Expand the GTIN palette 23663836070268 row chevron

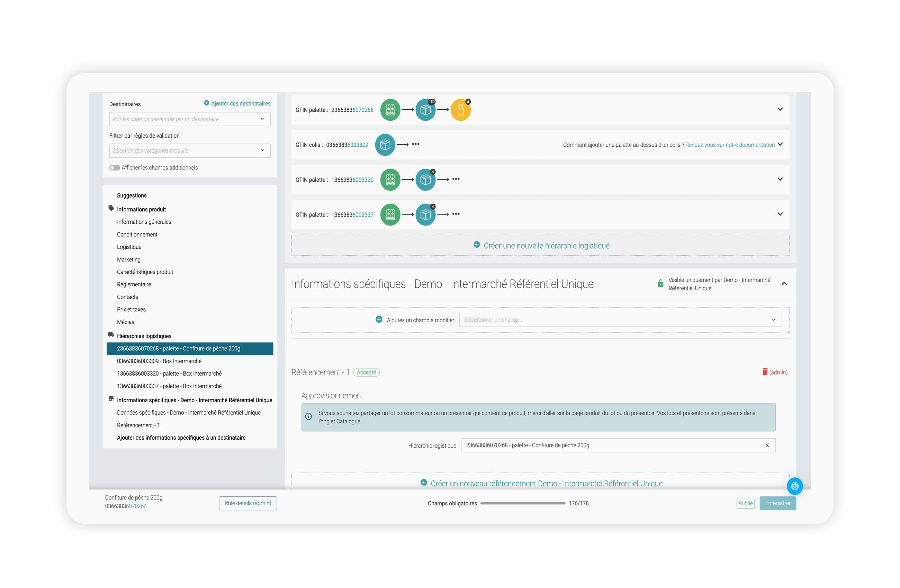pos(780,109)
